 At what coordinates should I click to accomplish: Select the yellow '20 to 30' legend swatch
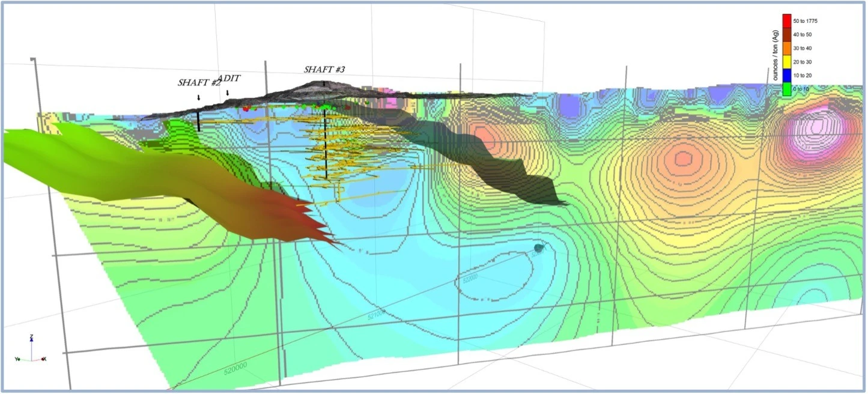pyautogui.click(x=787, y=62)
